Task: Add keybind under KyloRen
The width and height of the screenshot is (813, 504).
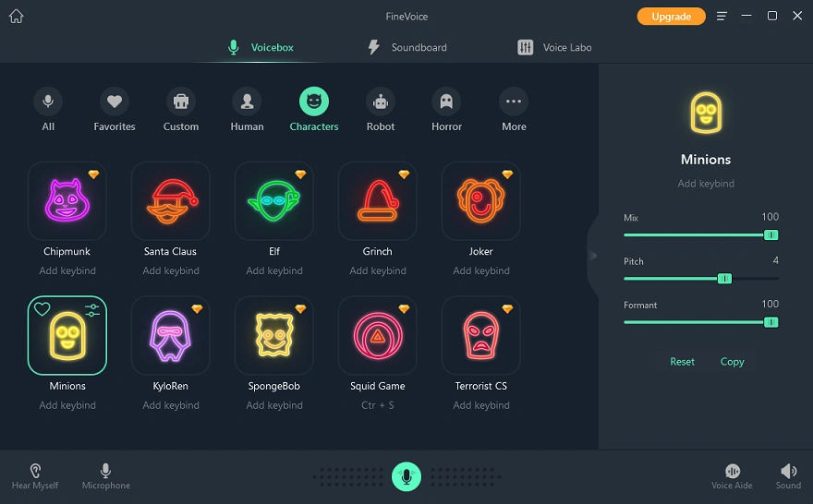Action: (x=171, y=405)
